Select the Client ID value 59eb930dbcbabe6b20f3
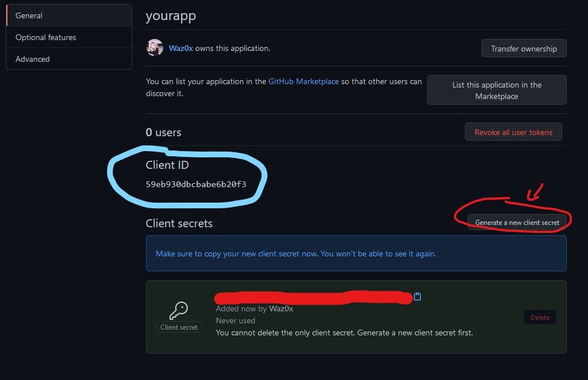588x380 pixels. click(x=196, y=184)
